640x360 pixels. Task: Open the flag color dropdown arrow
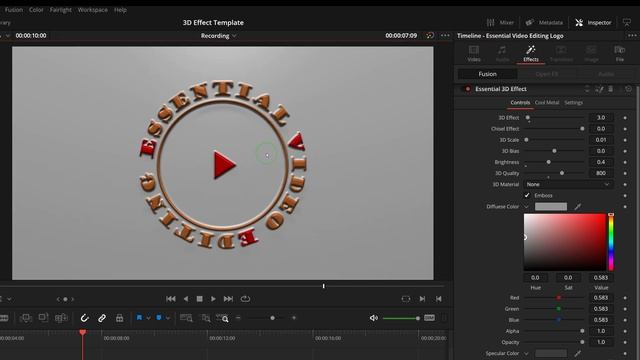tap(148, 318)
